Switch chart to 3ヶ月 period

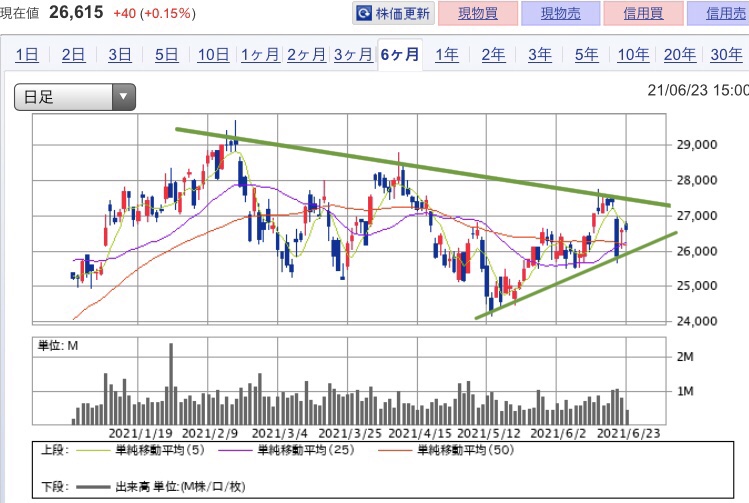pos(353,55)
